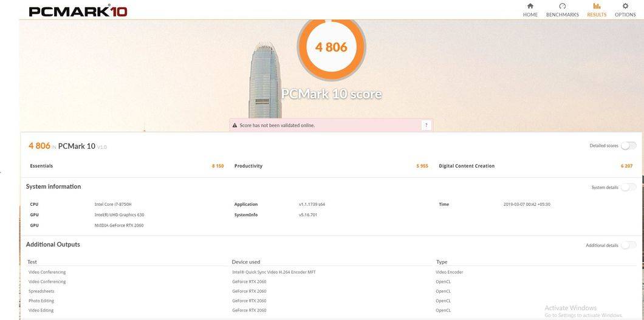Expand the Essentials score row
The height and width of the screenshot is (320, 644).
point(126,166)
